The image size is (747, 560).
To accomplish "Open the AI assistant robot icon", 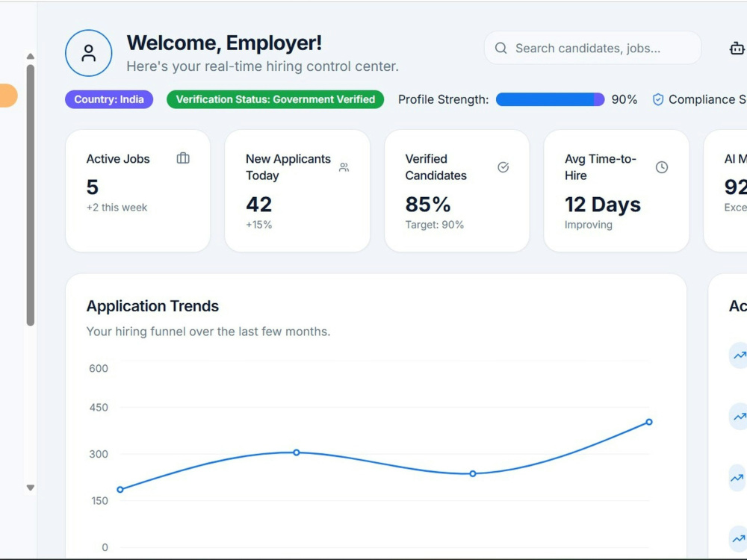I will click(737, 48).
